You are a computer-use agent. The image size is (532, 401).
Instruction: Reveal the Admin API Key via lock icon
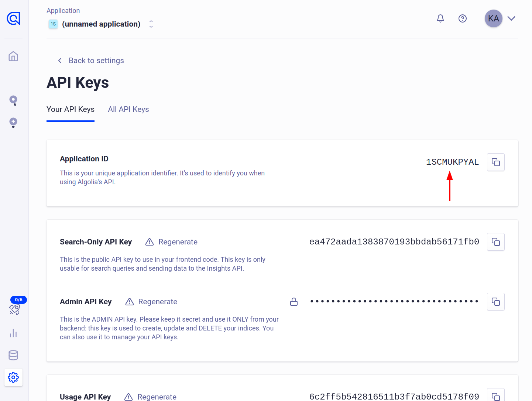pos(294,302)
